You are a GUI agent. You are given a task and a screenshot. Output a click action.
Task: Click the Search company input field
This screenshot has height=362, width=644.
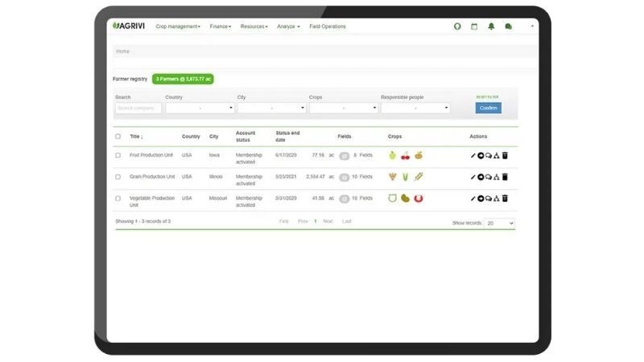138,108
